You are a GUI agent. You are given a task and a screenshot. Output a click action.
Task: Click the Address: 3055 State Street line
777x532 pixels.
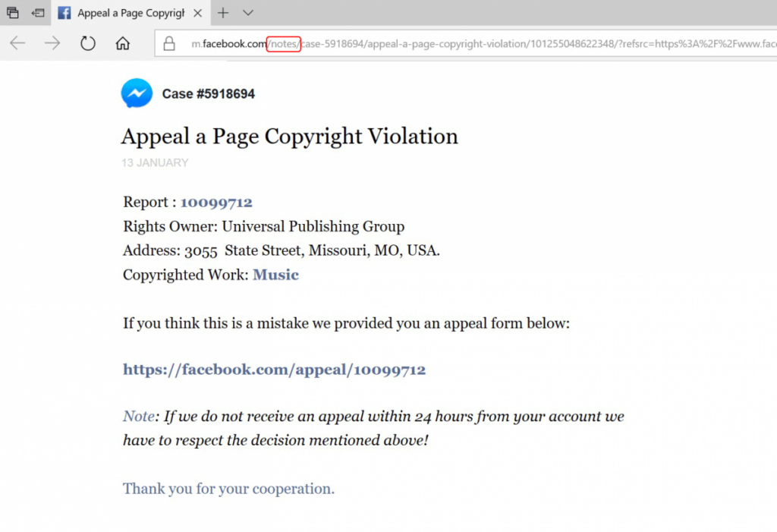(282, 250)
